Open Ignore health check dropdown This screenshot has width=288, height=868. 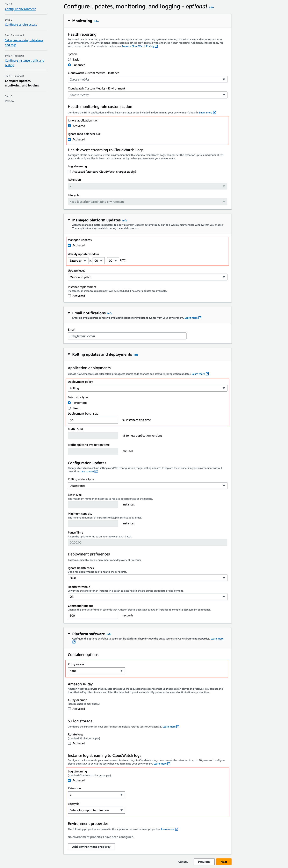(x=147, y=578)
